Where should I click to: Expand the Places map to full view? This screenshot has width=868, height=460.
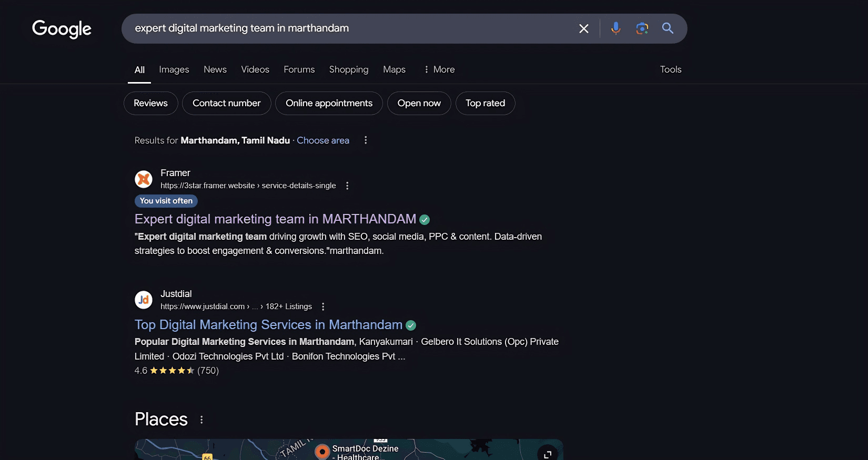click(548, 454)
